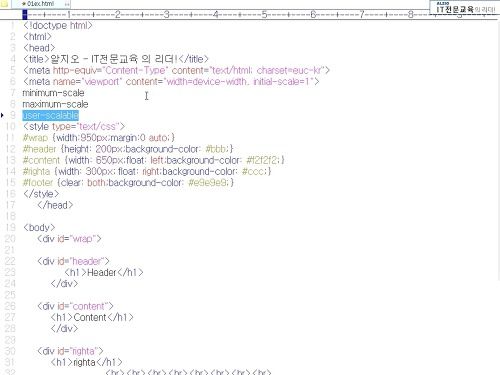500x375 pixels.
Task: Click the </style> closing tag
Action: point(41,194)
